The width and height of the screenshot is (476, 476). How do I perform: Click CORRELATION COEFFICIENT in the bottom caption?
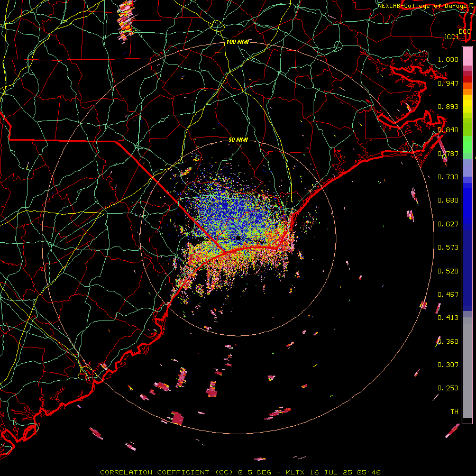[x=154, y=472]
